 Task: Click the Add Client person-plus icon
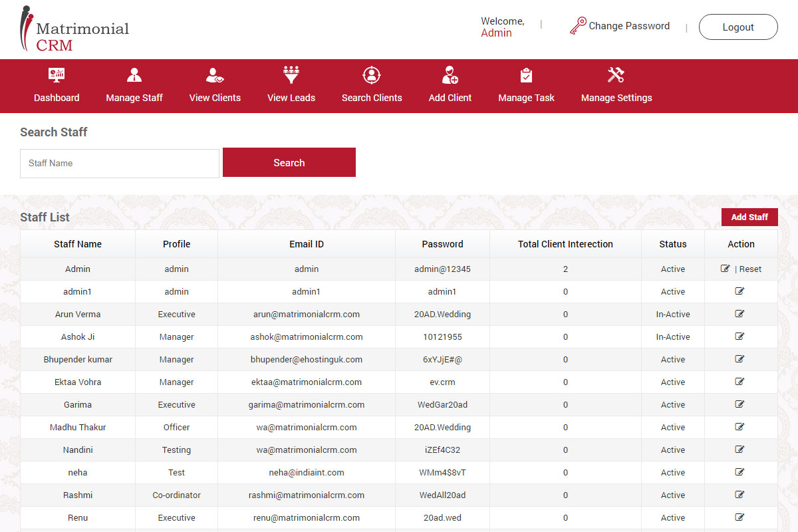(450, 74)
